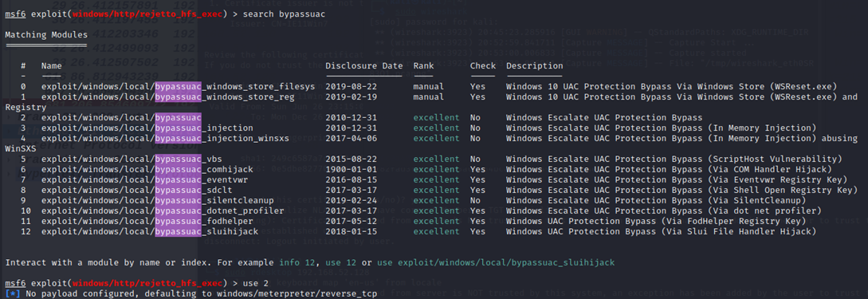Viewport: 868px width, 299px height.
Task: Click 'No' check value for bypassuac_silentcleanup
Action: click(x=475, y=200)
